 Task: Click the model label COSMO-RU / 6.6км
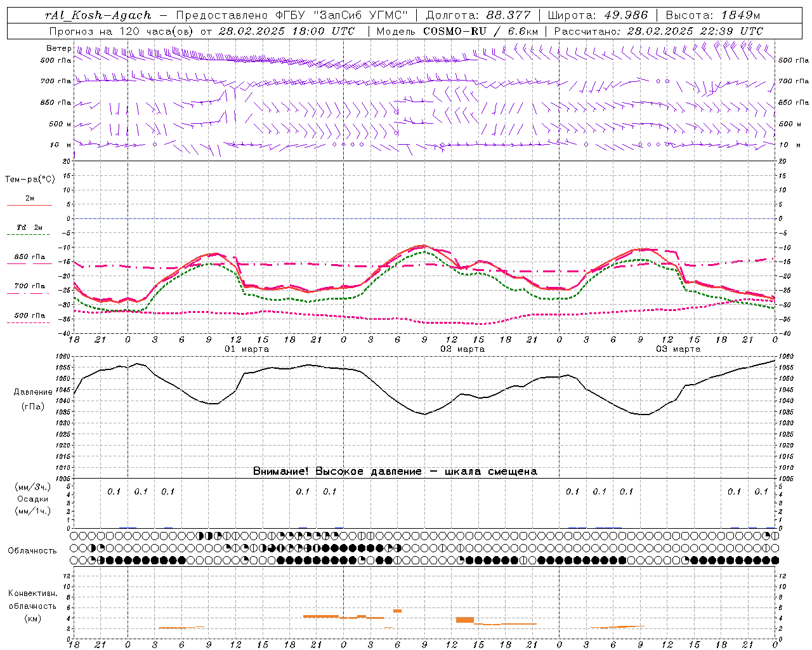point(480,30)
